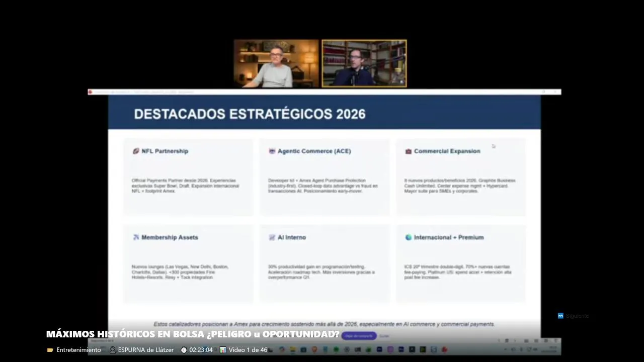Viewport: 644px width, 362px height.
Task: Click the 30% productividad gain description
Action: point(321,272)
